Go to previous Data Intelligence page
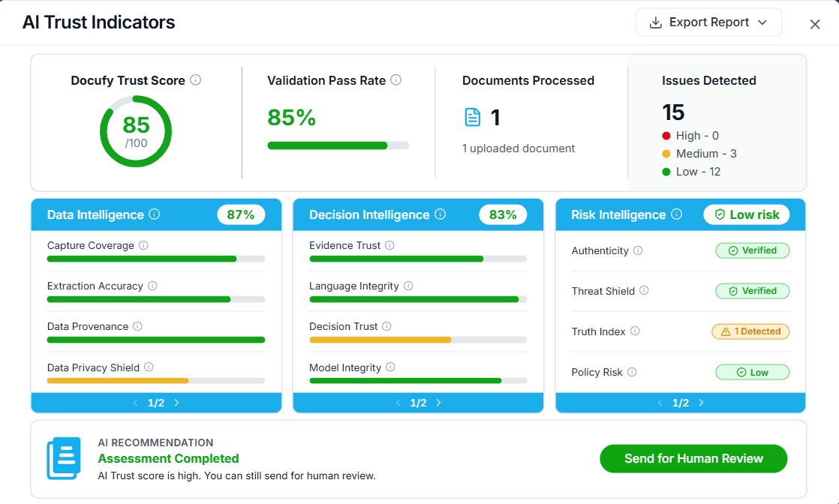Viewport: 839px width, 504px height. [x=135, y=403]
